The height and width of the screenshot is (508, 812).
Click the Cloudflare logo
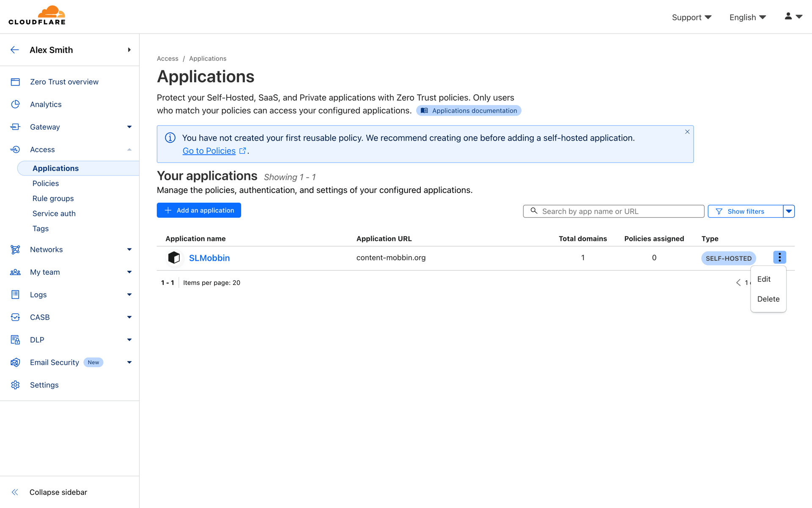tap(37, 16)
